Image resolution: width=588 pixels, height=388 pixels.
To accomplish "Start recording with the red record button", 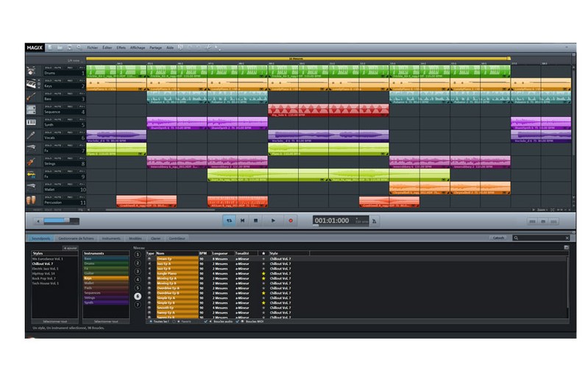I will (x=291, y=221).
